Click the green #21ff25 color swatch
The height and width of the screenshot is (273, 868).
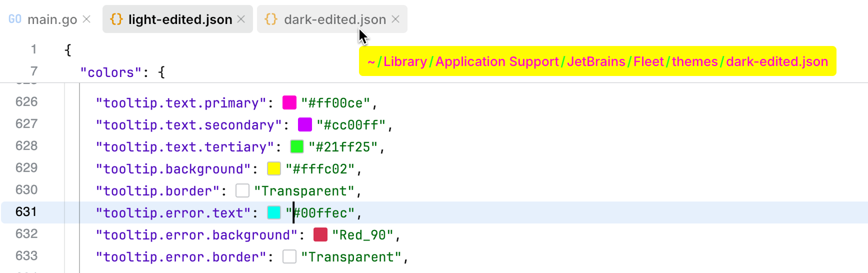point(297,146)
